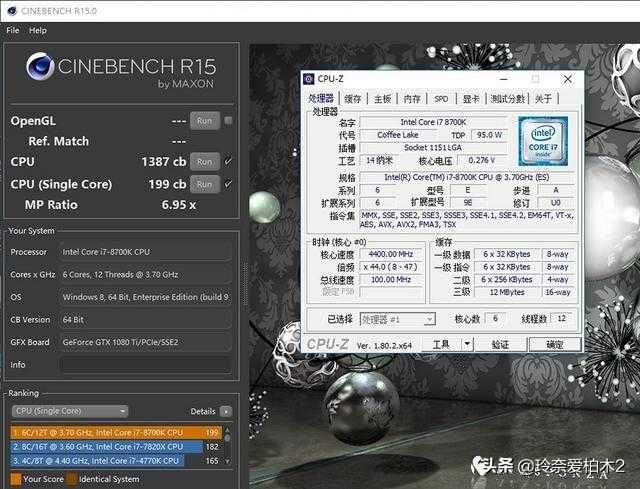This screenshot has width=640, height=489.
Task: Toggle the CPU test checkbox
Action: click(228, 161)
